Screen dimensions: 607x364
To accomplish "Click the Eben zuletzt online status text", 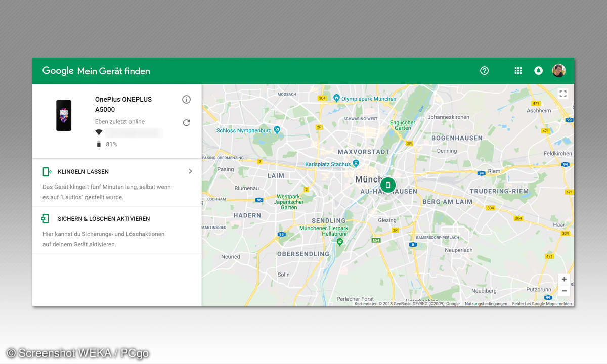I will (120, 122).
